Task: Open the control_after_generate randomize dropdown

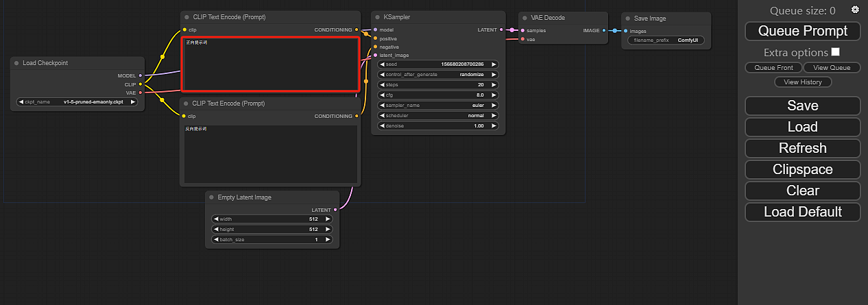Action: point(438,74)
